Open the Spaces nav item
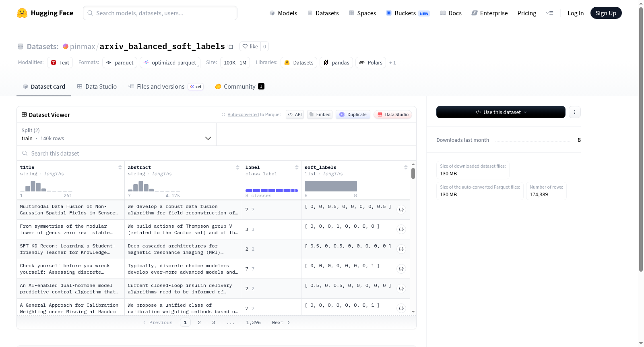 tap(362, 13)
